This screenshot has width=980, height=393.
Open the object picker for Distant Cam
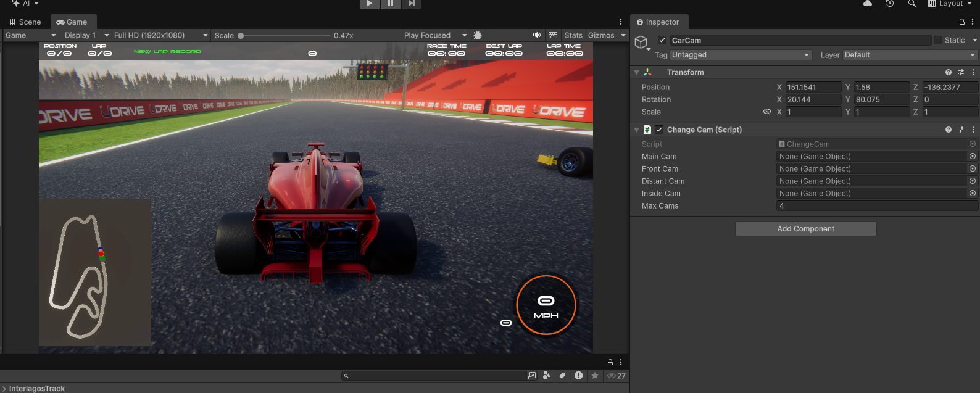click(x=973, y=181)
